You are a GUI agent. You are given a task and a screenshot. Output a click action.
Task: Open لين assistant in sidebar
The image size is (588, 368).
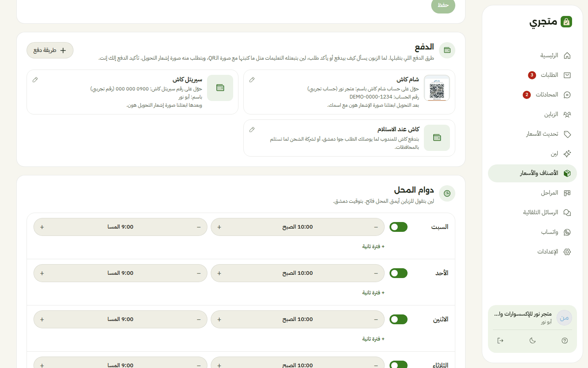[x=532, y=154]
